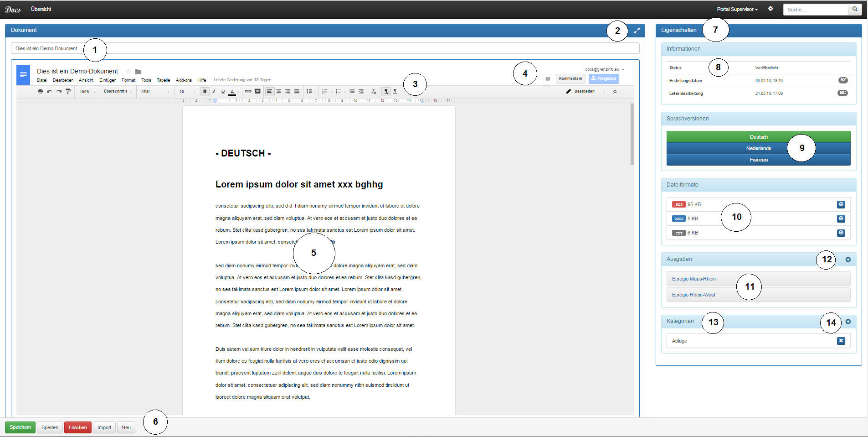Switch to the Nederlands language version
This screenshot has height=437, width=868.
coord(758,149)
